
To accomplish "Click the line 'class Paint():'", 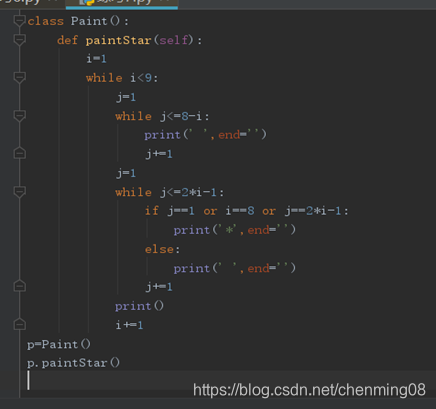I will 78,21.
